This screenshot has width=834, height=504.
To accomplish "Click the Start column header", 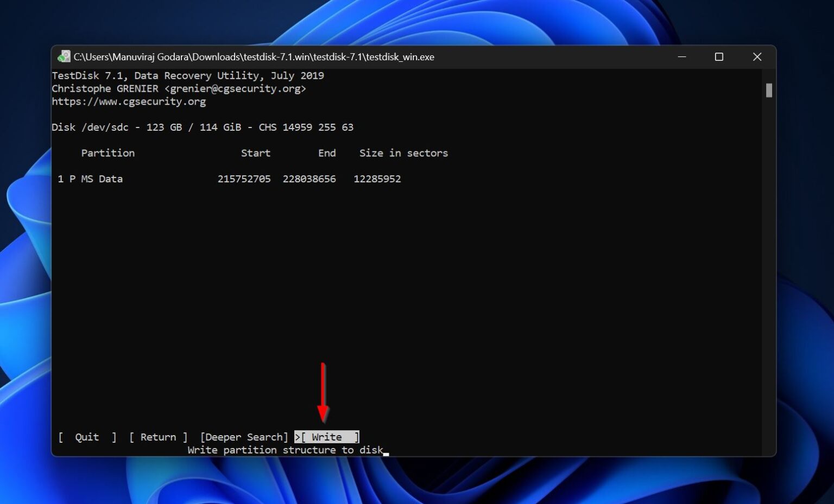I will 256,153.
